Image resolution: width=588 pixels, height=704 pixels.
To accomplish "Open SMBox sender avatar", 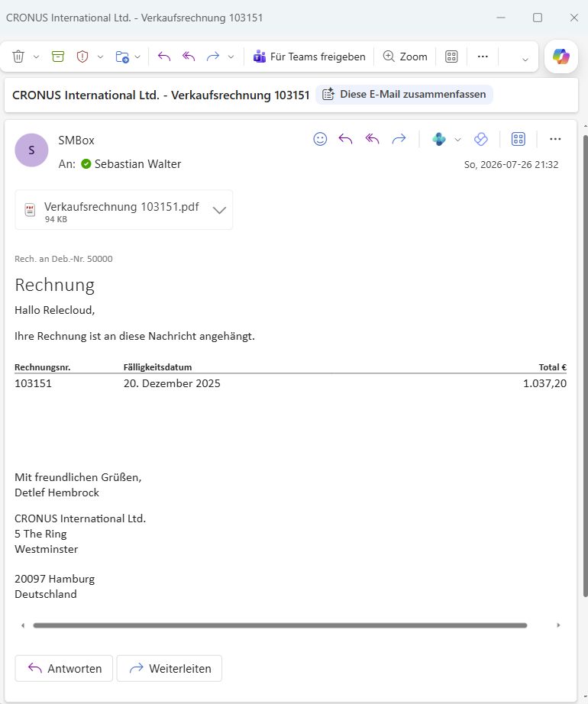I will (31, 150).
